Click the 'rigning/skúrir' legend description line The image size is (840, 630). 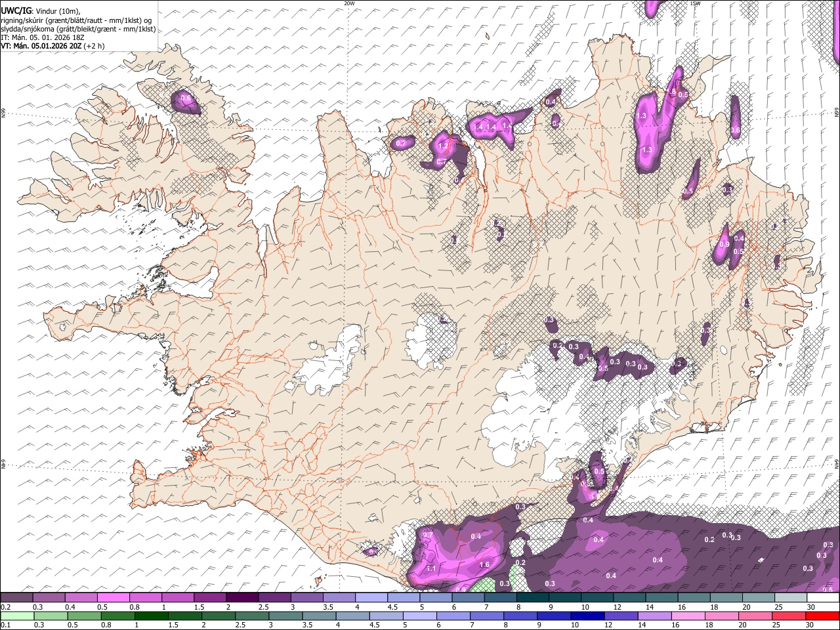[76, 20]
